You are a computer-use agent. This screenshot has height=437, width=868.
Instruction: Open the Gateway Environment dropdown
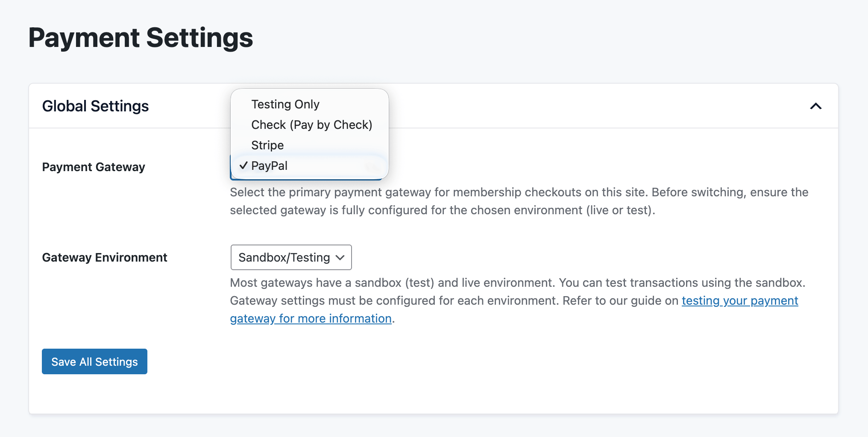pos(291,257)
